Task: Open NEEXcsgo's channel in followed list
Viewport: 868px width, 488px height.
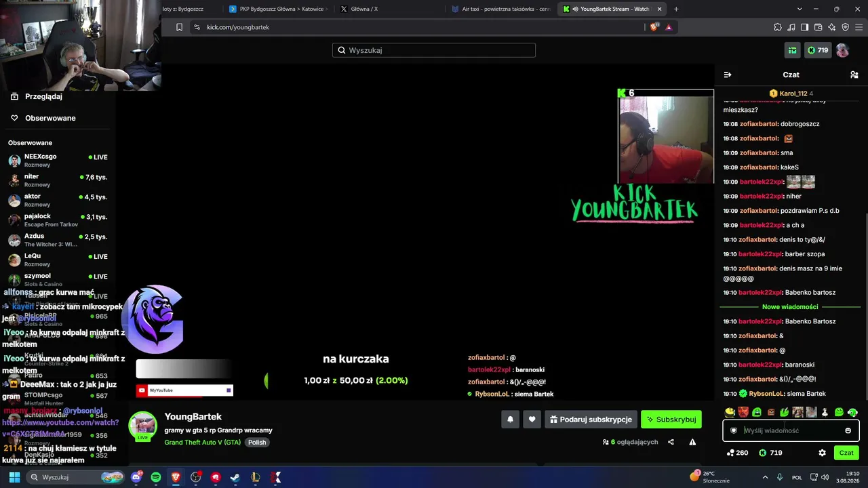Action: click(58, 160)
